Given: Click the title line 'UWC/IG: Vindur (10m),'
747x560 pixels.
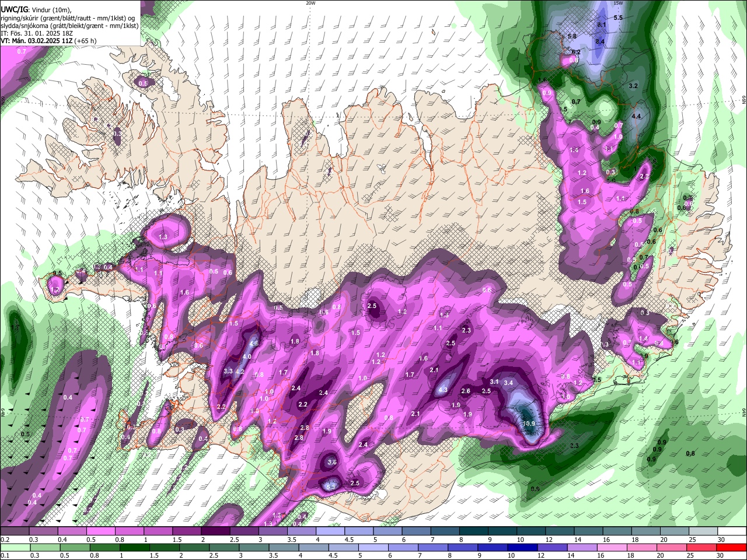Looking at the screenshot, I should (35, 9).
